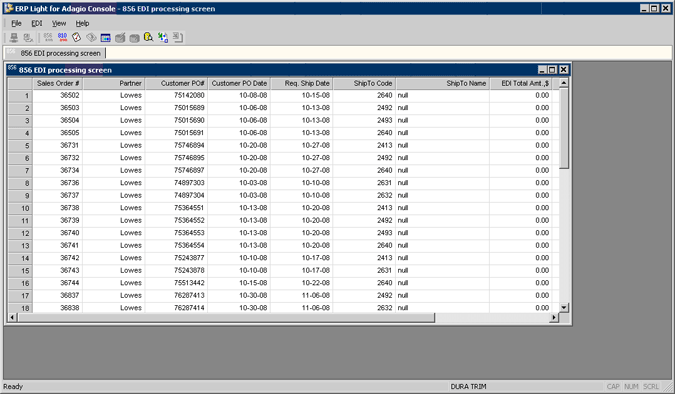675x394 pixels.
Task: Click Partner Lowes cell for order 36742
Action: tap(114, 257)
